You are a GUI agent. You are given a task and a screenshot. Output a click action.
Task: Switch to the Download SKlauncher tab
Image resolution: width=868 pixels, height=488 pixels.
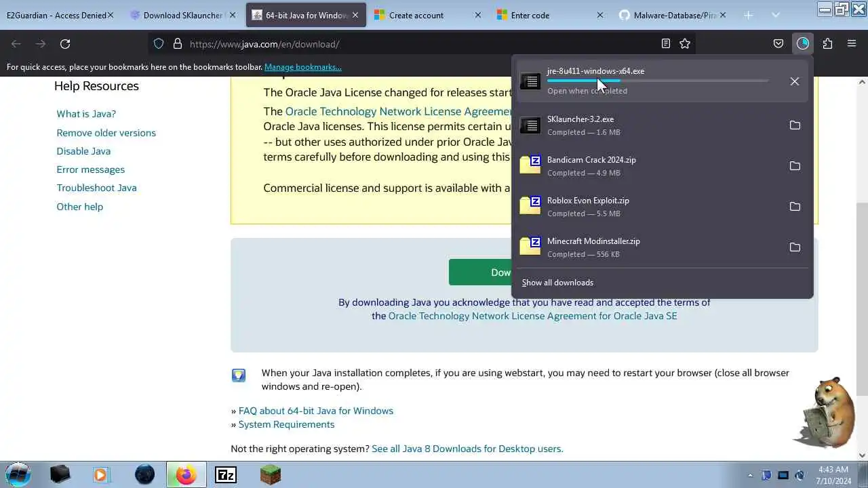(183, 15)
